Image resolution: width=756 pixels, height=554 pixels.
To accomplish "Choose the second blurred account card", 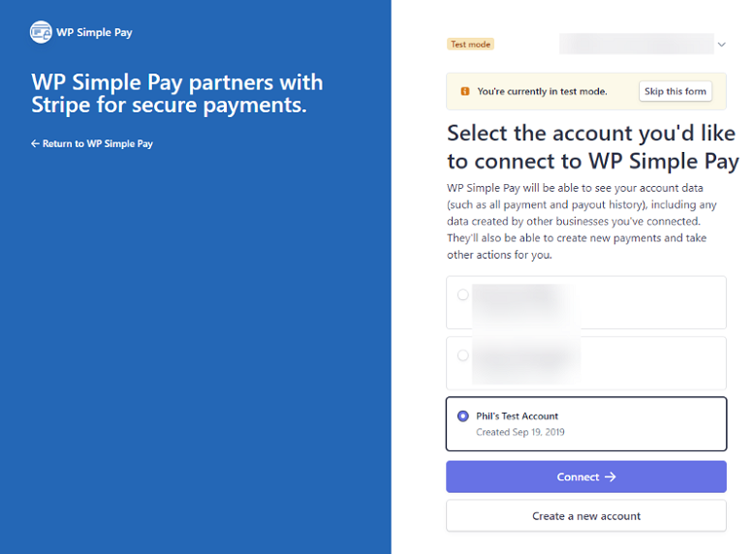I will pyautogui.click(x=585, y=363).
